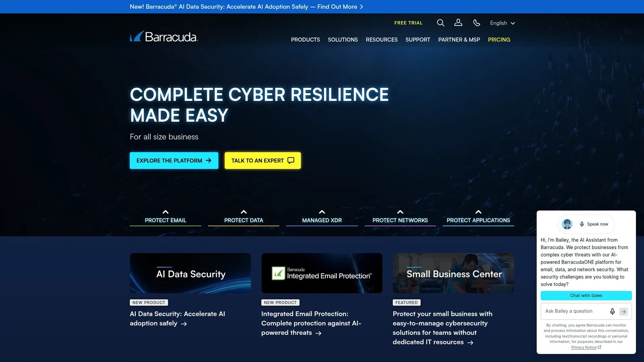Viewport: 644px width, 362px height.
Task: Open the Support menu
Action: click(x=418, y=40)
